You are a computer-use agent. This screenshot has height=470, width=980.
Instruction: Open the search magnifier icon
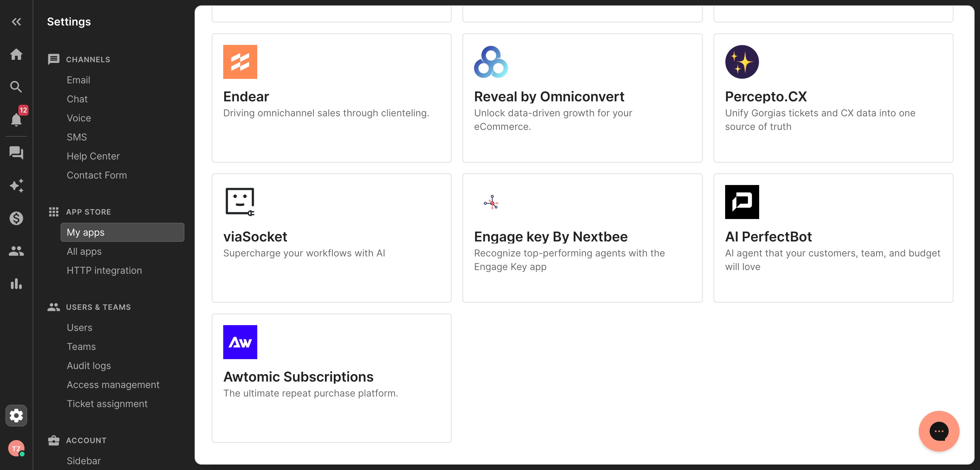(x=16, y=87)
